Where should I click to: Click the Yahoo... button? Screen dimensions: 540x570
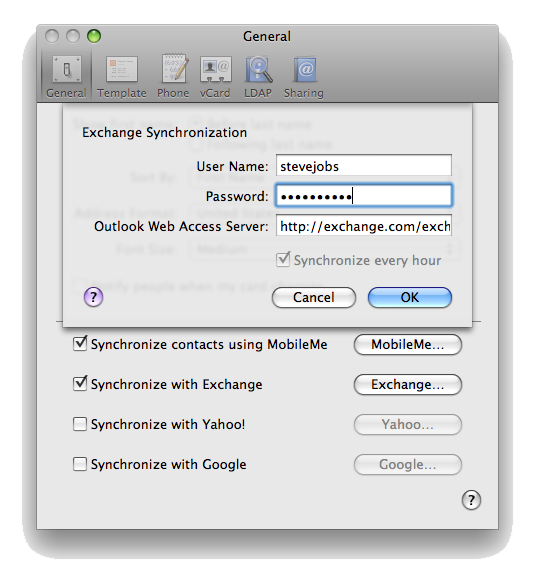coord(408,424)
